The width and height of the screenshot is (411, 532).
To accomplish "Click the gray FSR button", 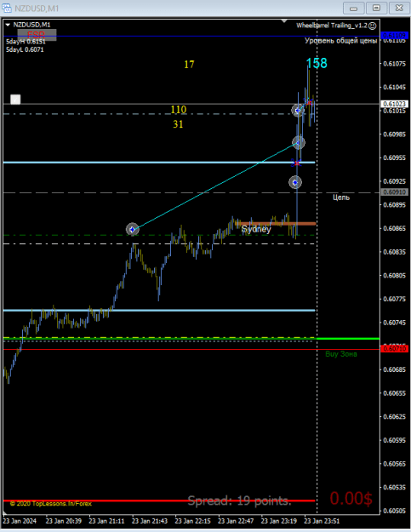I will 37,35.
